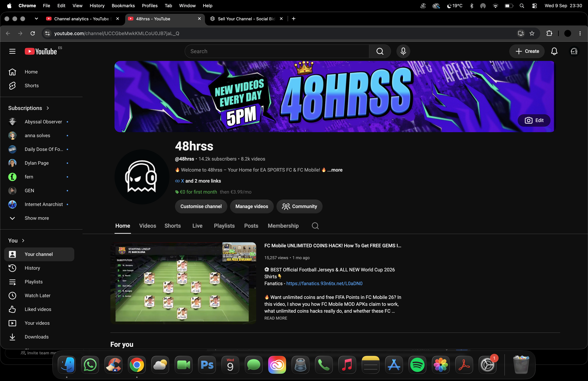This screenshot has height=381, width=588.
Task: Open Chrome tab search dropdown arrow
Action: tap(36, 19)
